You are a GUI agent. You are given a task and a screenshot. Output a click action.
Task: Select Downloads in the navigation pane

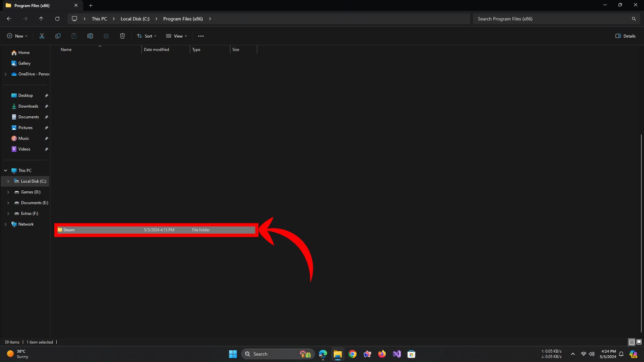(28, 106)
